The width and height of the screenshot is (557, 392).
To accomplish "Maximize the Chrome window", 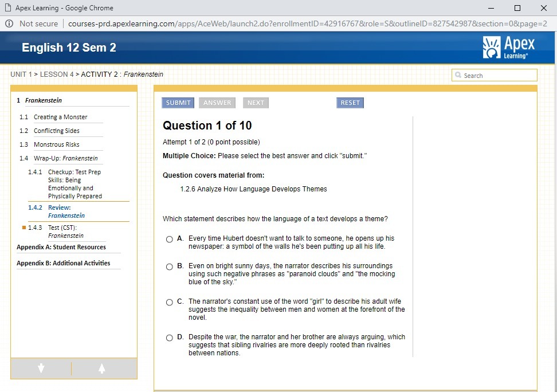I will 517,8.
